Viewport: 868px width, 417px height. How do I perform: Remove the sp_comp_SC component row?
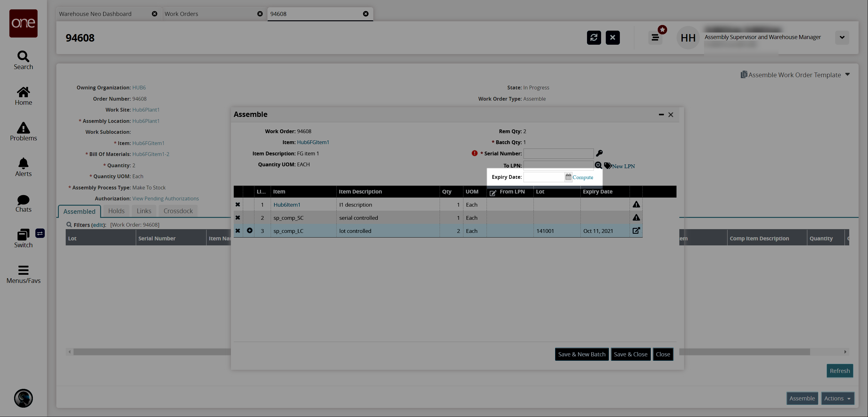[237, 218]
